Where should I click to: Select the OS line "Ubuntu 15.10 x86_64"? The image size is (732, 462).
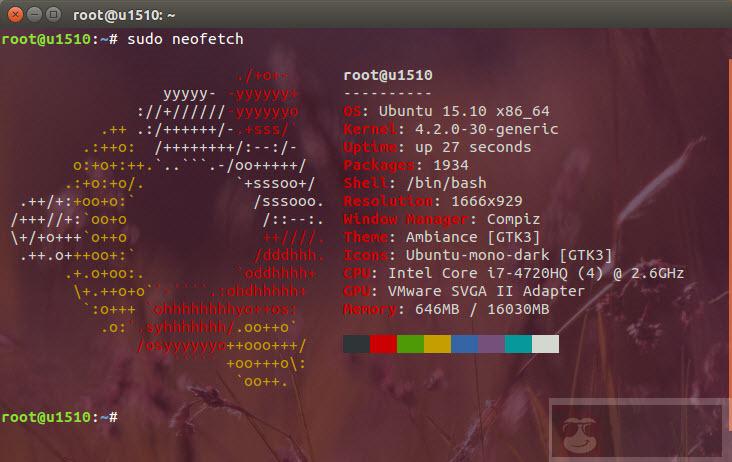point(464,112)
